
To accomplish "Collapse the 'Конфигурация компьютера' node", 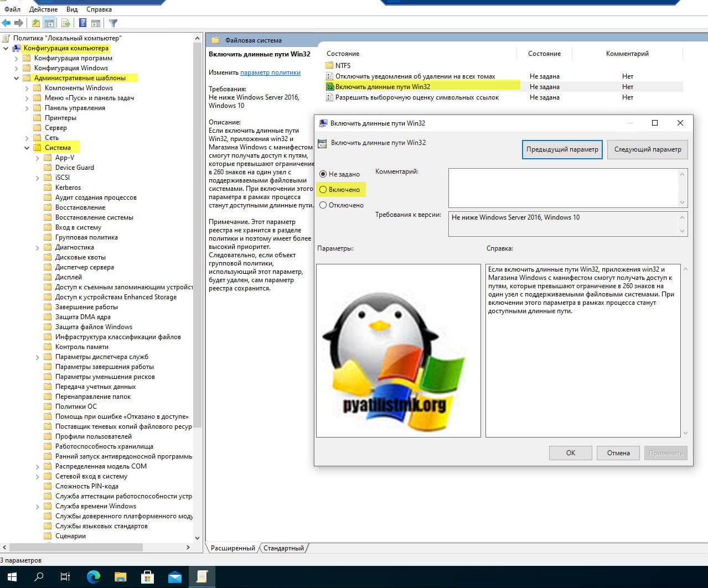I will pos(6,48).
